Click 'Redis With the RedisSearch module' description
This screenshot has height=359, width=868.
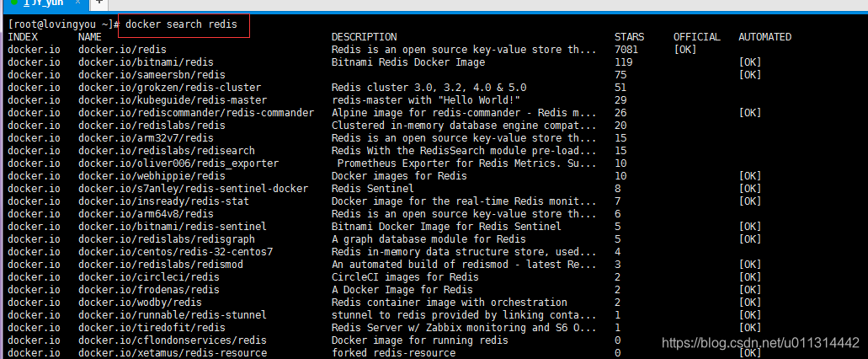click(x=464, y=151)
